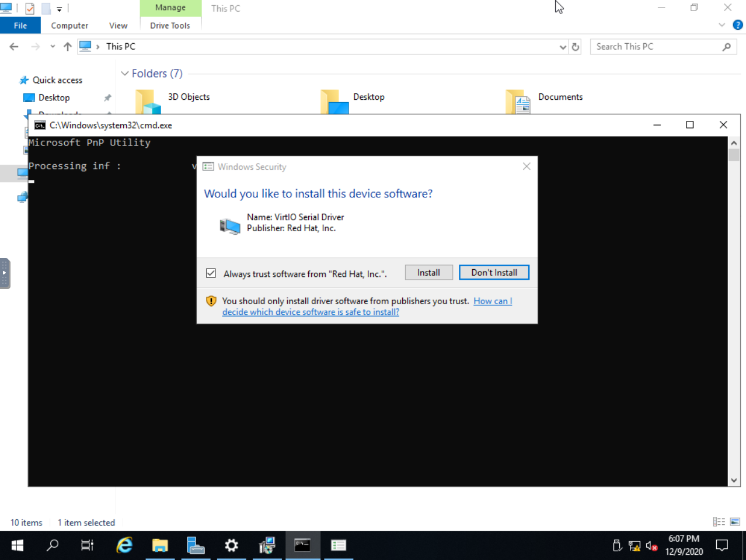This screenshot has width=746, height=560.
Task: Collapse the Folders (7) group
Action: coord(124,74)
